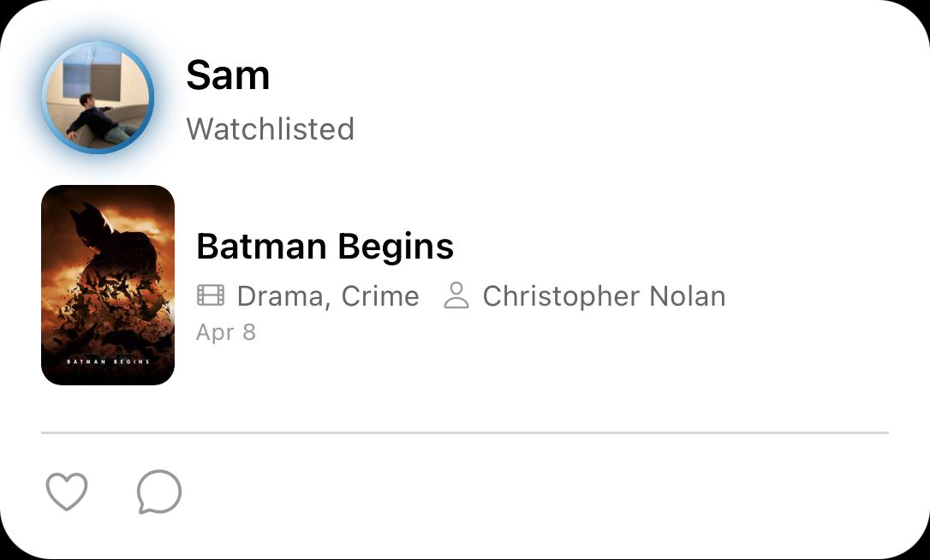Open the Batman Begins movie poster

tap(108, 285)
